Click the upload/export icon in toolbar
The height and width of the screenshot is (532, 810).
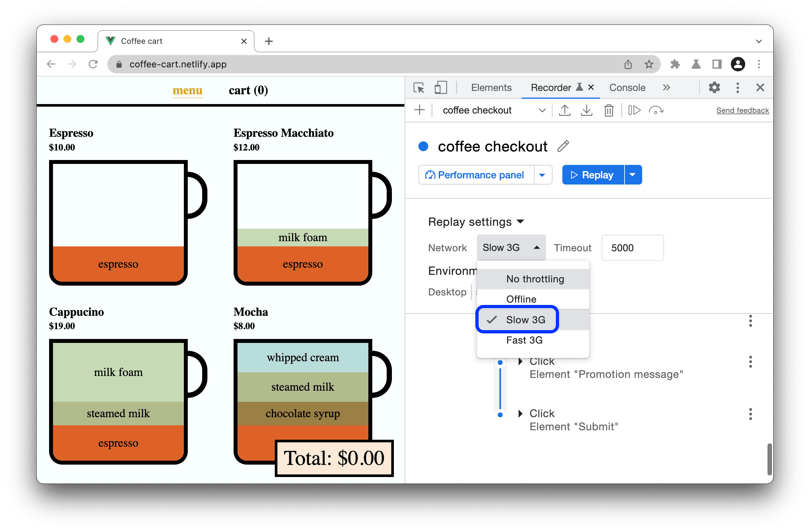click(564, 111)
